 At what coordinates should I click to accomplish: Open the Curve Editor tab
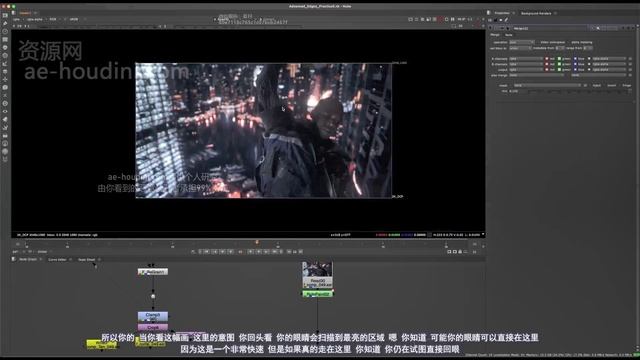click(x=57, y=259)
